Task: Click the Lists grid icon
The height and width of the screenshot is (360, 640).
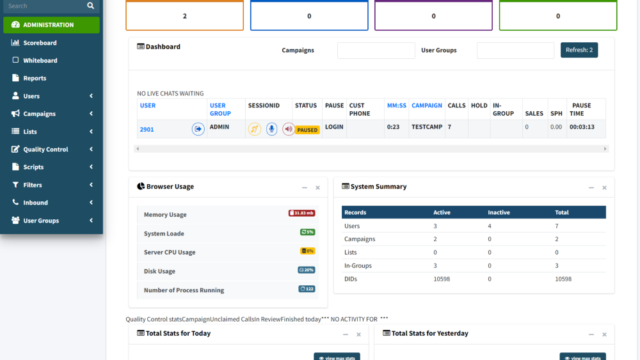Action: [x=16, y=131]
